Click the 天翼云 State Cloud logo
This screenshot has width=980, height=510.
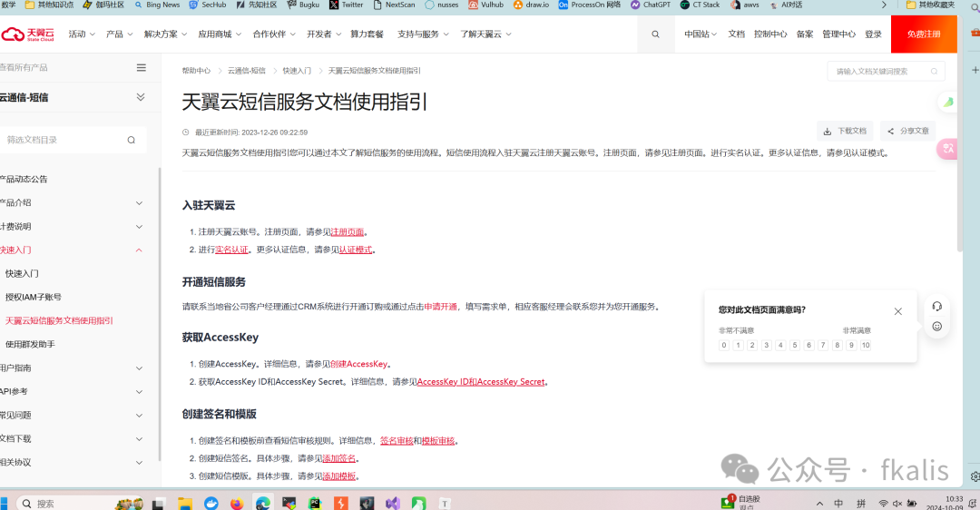[x=27, y=34]
